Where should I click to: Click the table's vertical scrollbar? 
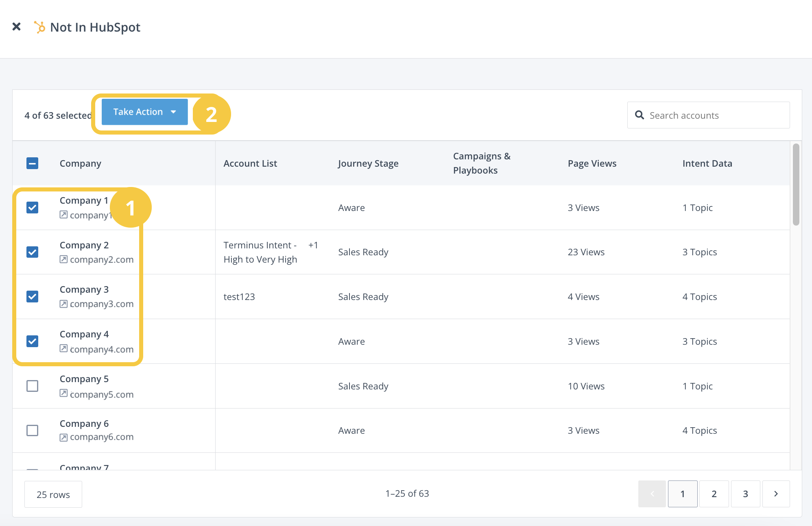point(796,184)
